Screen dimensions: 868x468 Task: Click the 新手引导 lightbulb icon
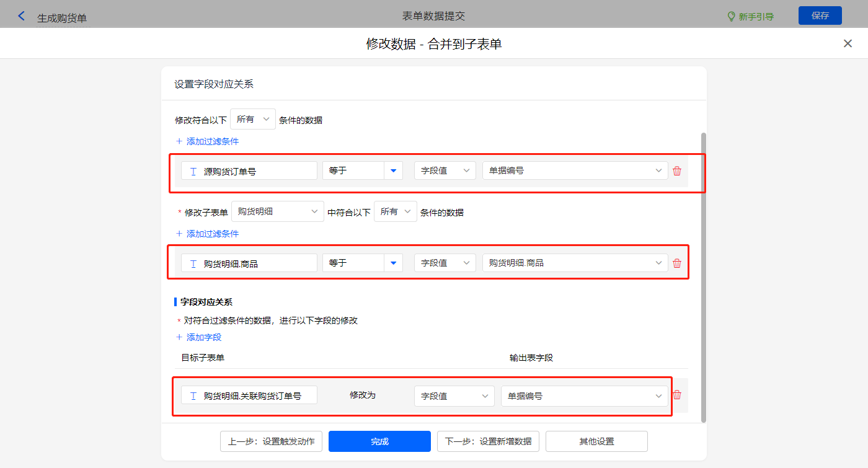tap(732, 16)
